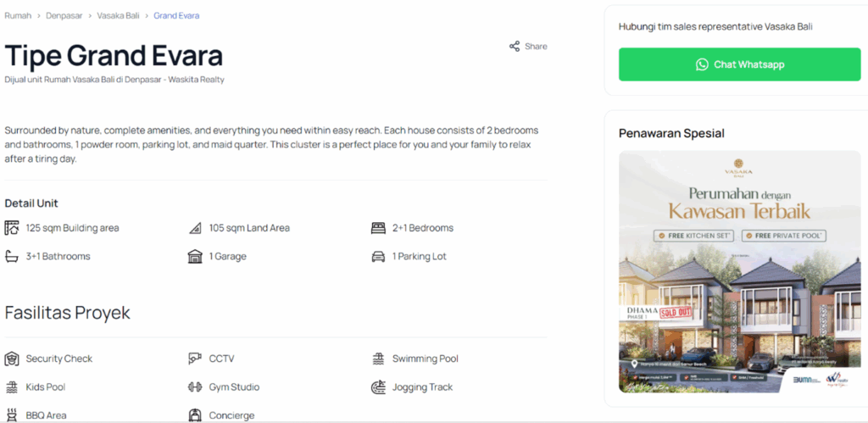Click the bedrooms bed icon
This screenshot has width=868, height=423.
tap(378, 228)
